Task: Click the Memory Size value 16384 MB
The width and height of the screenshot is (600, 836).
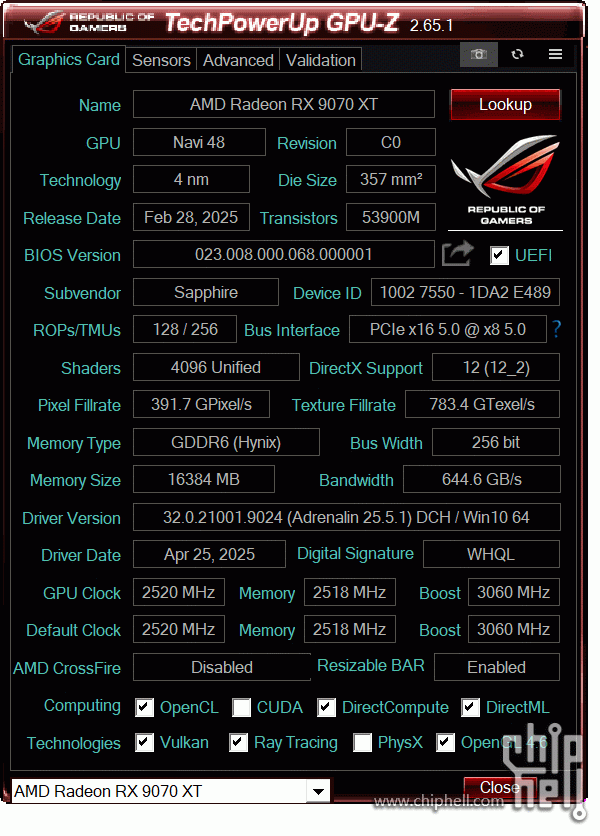Action: (204, 479)
